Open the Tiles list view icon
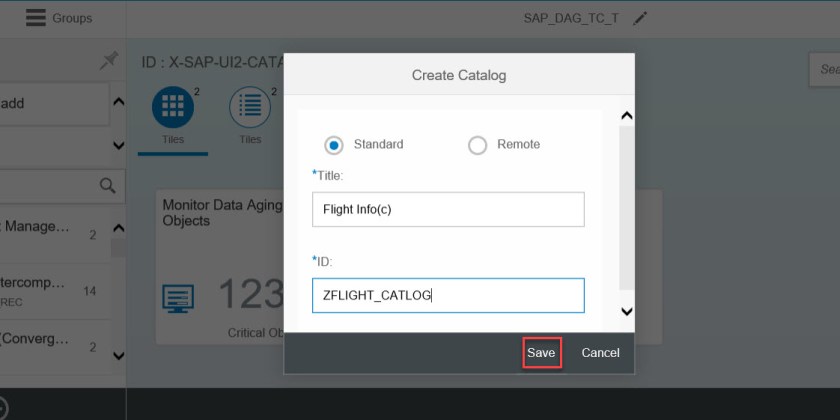This screenshot has width=840, height=420. (x=250, y=106)
